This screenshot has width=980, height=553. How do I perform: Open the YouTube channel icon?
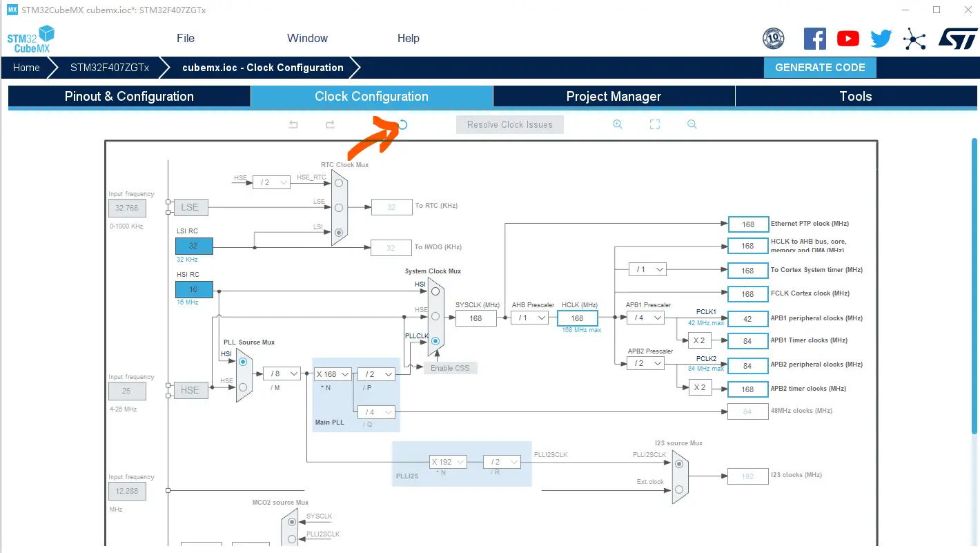click(x=848, y=39)
